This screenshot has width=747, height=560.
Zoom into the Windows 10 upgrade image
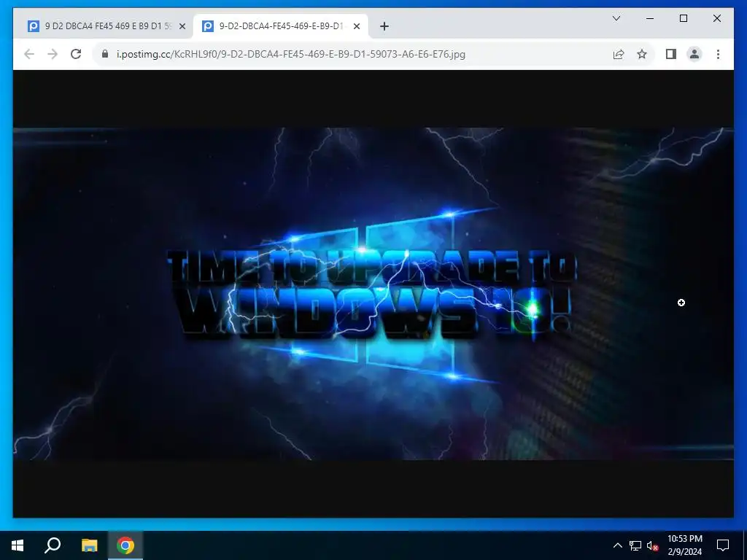373,294
